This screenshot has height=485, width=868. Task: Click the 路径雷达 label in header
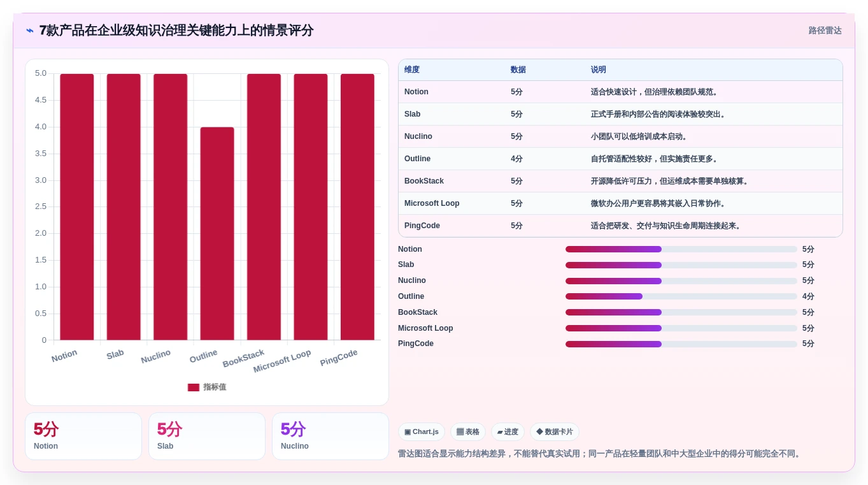point(825,31)
